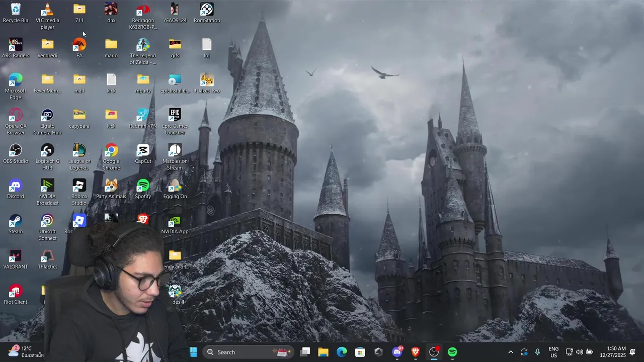Select the kick folder with red thumbnail

click(111, 119)
